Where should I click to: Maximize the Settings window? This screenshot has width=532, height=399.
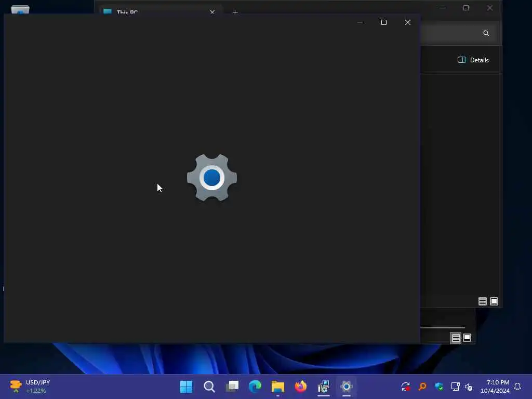tap(384, 22)
